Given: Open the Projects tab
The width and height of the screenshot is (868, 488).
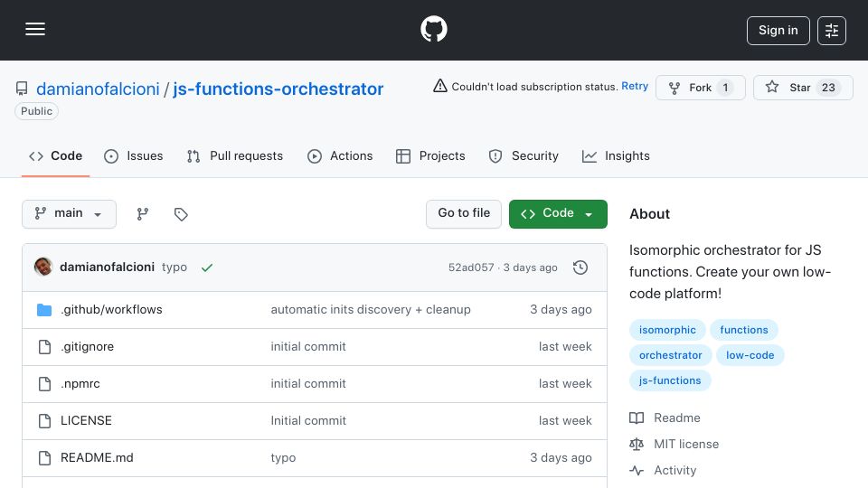Looking at the screenshot, I should [x=430, y=156].
